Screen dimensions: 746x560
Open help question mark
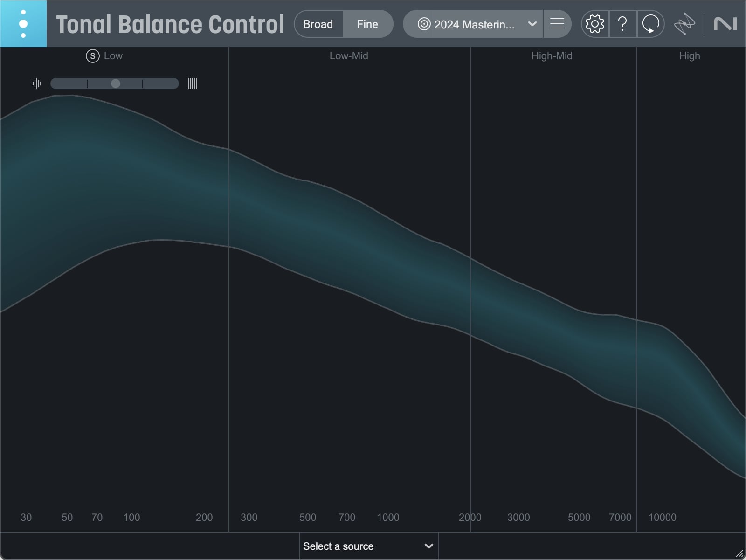pos(622,24)
